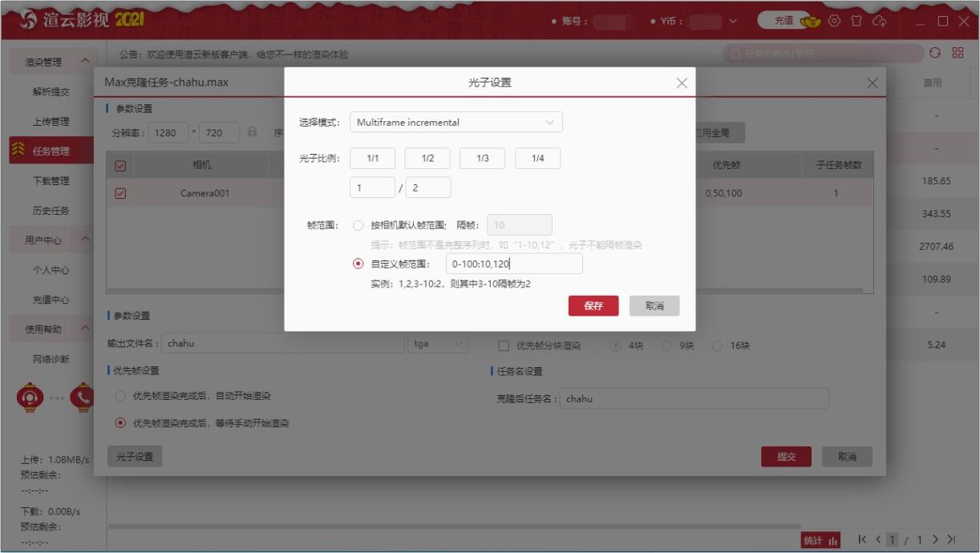This screenshot has height=553, width=980.
Task: Click the red 保存 button
Action: tap(593, 306)
